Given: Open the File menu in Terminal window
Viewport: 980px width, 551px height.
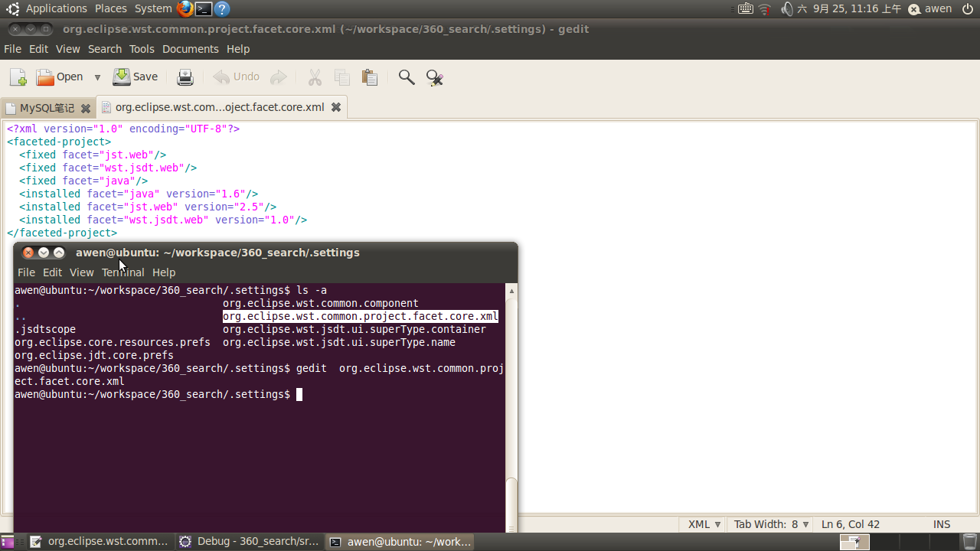Looking at the screenshot, I should click(26, 272).
